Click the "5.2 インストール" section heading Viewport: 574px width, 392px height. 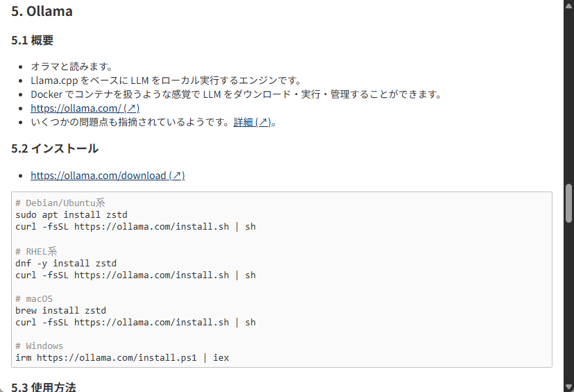[x=55, y=148]
